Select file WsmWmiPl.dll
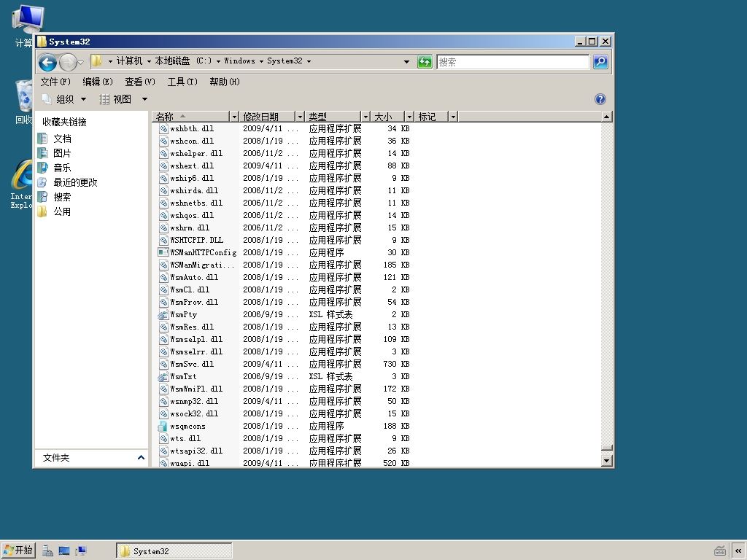747x560 pixels. tap(196, 389)
